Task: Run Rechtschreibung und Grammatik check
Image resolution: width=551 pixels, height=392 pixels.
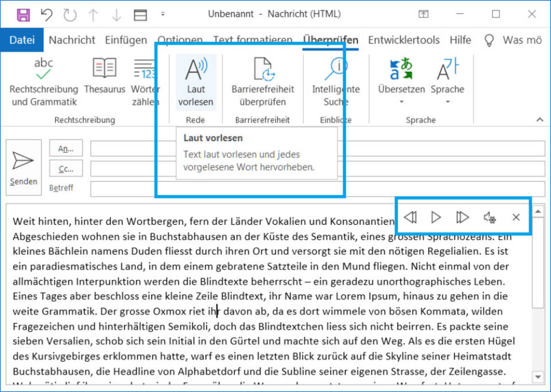Action: pos(44,83)
